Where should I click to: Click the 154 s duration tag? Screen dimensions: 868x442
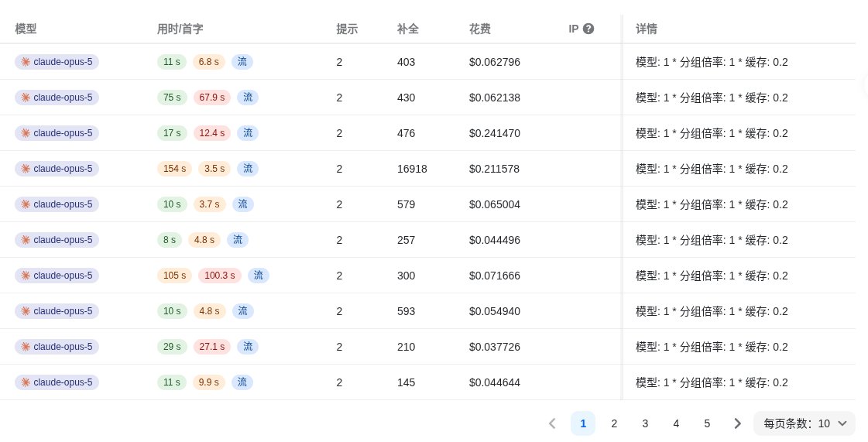coord(174,169)
